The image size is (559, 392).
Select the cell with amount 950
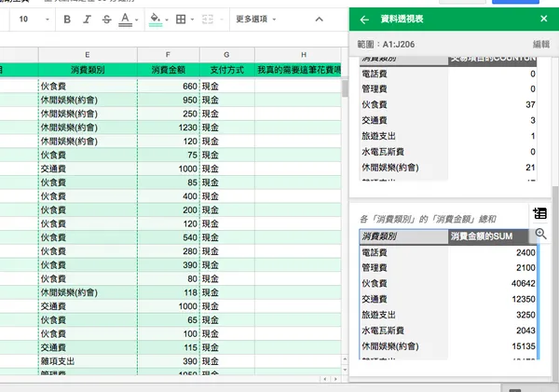tap(169, 101)
